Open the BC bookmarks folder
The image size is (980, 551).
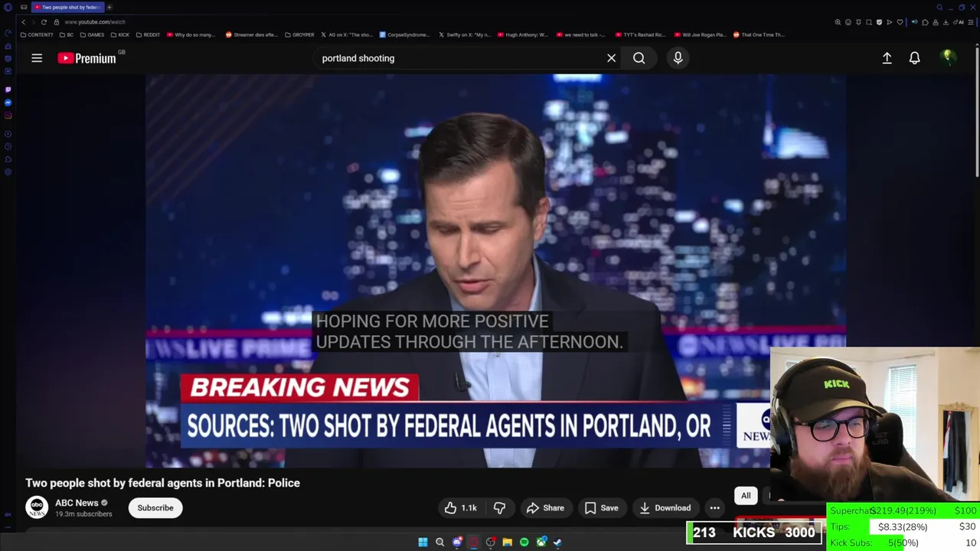[x=67, y=34]
